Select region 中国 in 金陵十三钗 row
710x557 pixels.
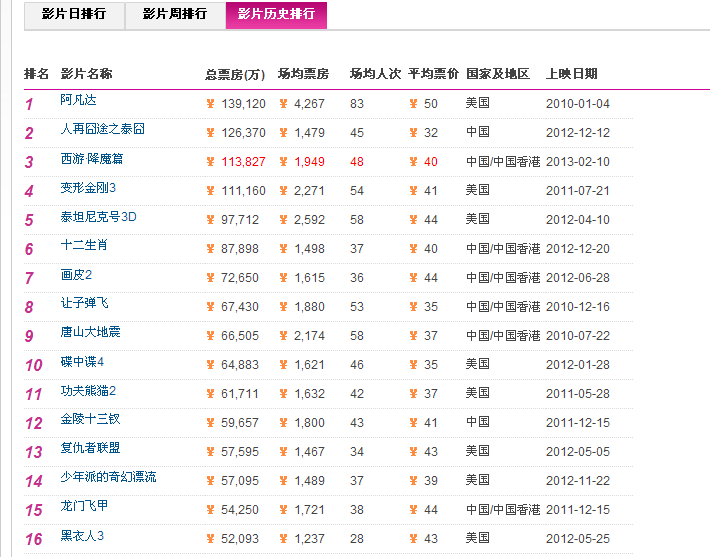tap(478, 422)
